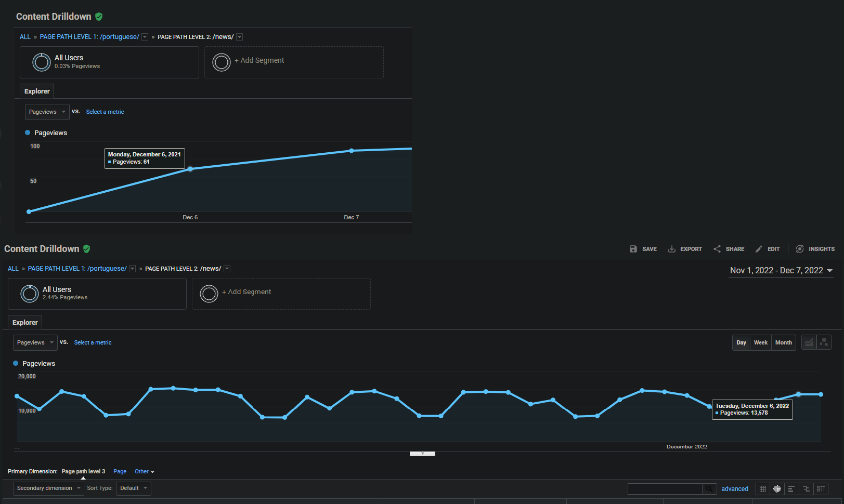
Task: Select Explorer tab in lower report
Action: point(25,323)
